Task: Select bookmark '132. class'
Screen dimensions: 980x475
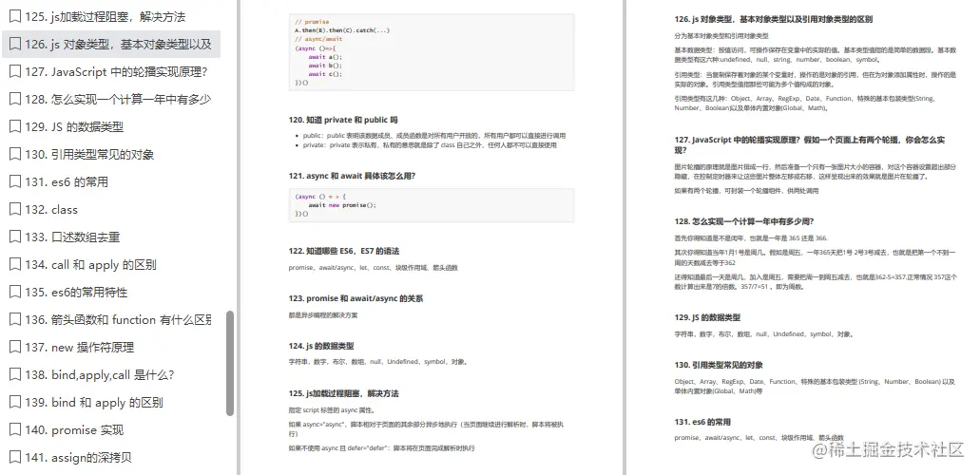Action: pos(51,209)
